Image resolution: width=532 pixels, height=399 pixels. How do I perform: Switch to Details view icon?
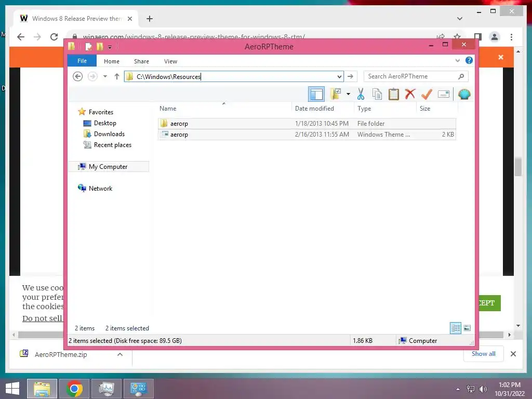coord(456,328)
